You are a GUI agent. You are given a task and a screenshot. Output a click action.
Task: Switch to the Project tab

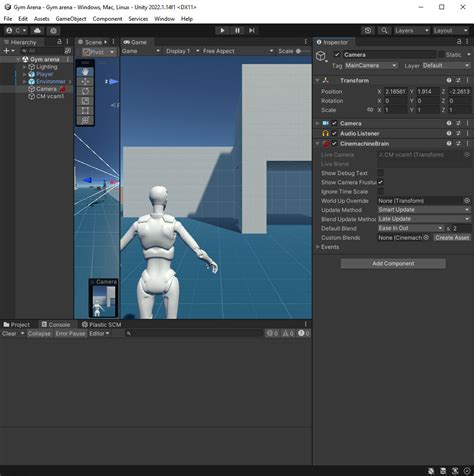click(x=17, y=324)
